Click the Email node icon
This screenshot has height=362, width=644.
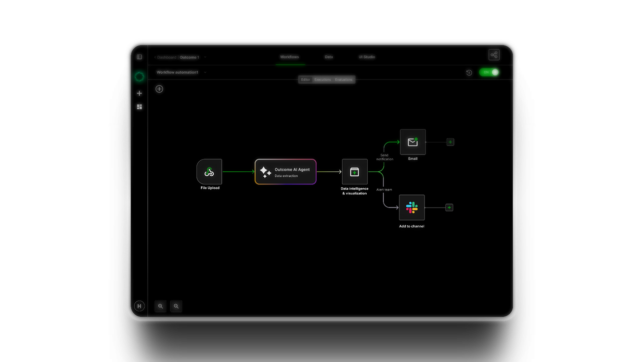point(412,142)
